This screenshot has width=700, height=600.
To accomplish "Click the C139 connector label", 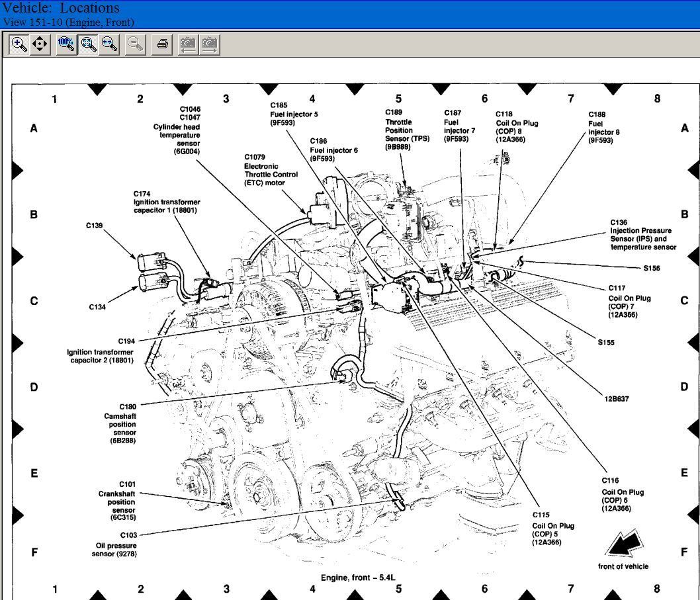I will (94, 226).
